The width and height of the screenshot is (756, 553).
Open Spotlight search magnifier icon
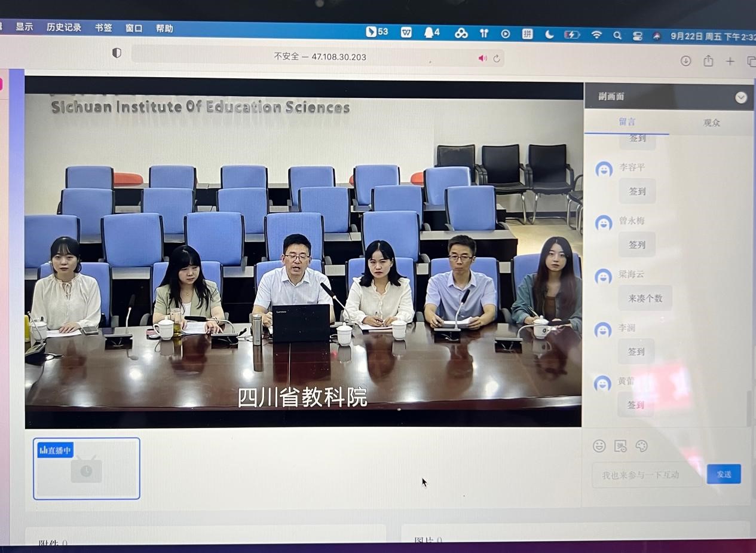coord(617,35)
